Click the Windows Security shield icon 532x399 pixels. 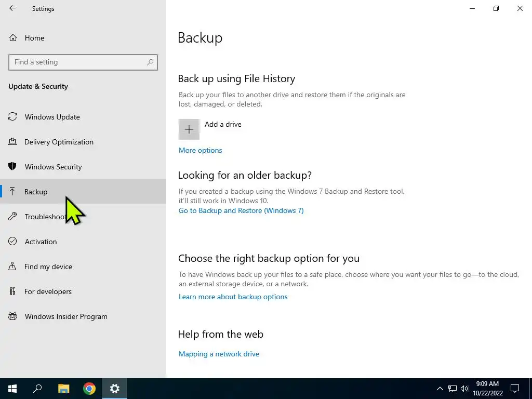click(x=12, y=166)
